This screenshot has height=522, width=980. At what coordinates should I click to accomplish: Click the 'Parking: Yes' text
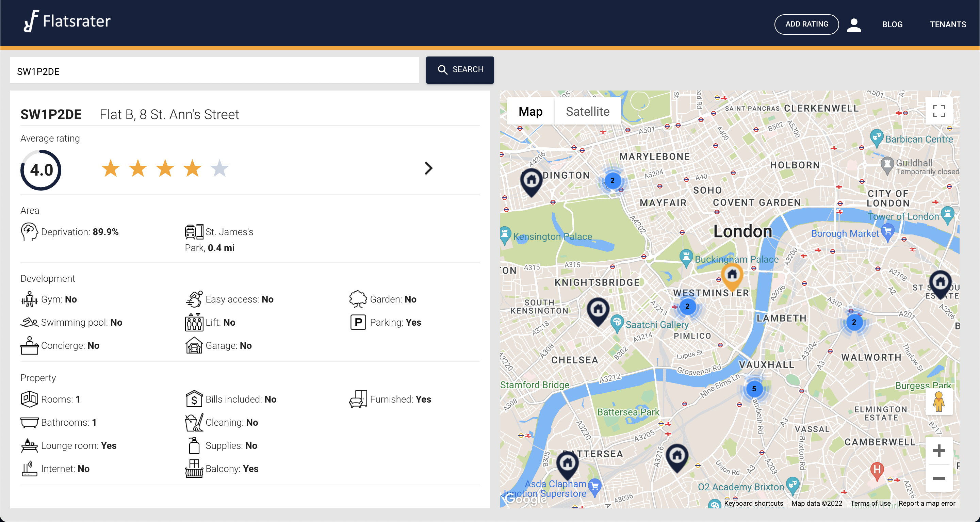point(396,322)
